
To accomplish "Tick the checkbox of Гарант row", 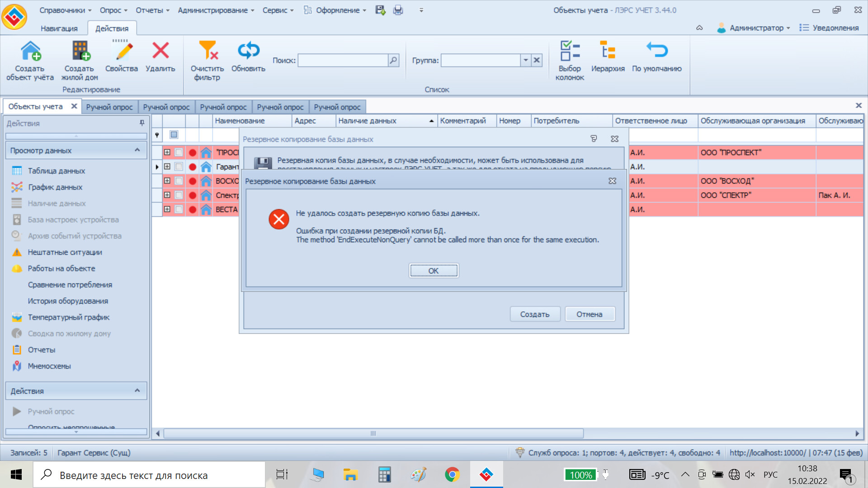I will click(x=179, y=167).
